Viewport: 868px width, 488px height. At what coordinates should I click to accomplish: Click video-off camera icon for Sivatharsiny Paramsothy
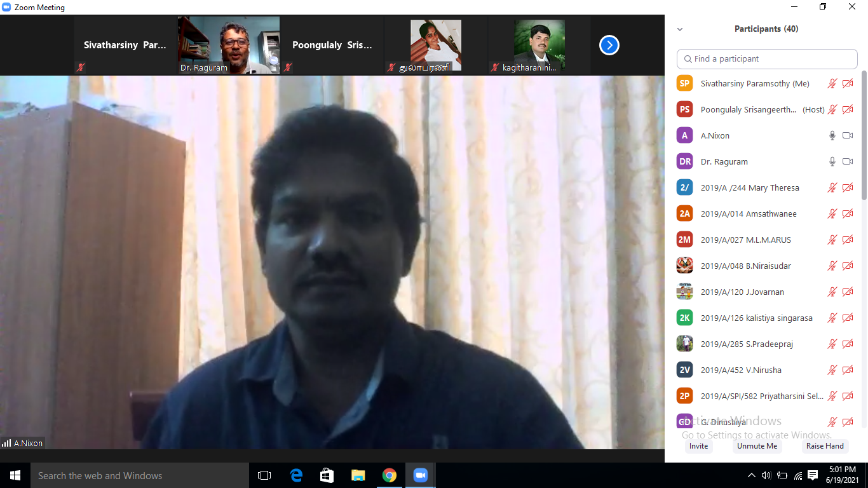(x=848, y=83)
